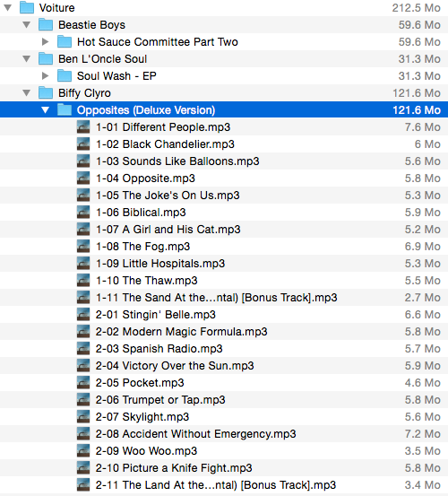Click the 7.2 Mo size value
The width and height of the screenshot is (448, 496).
[423, 434]
